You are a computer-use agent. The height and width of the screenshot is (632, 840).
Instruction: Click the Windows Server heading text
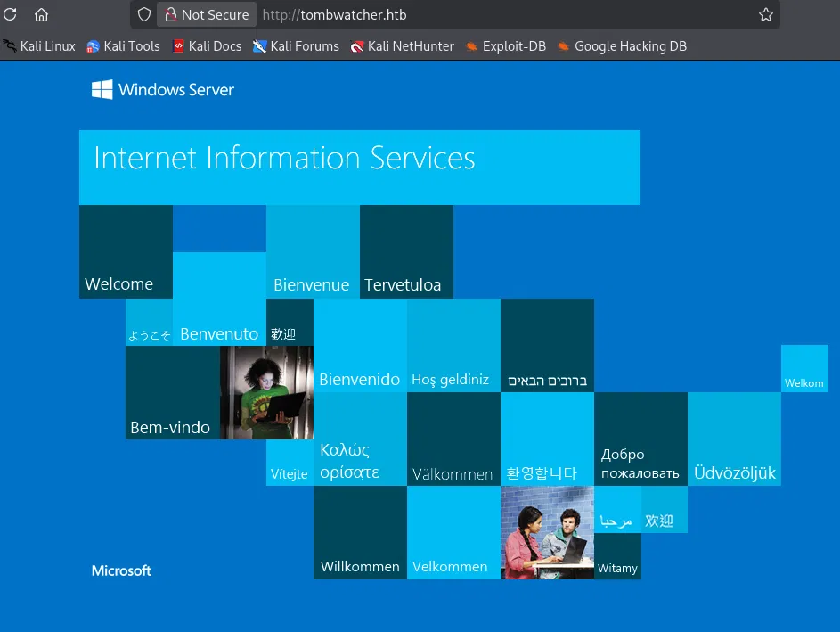click(x=176, y=89)
